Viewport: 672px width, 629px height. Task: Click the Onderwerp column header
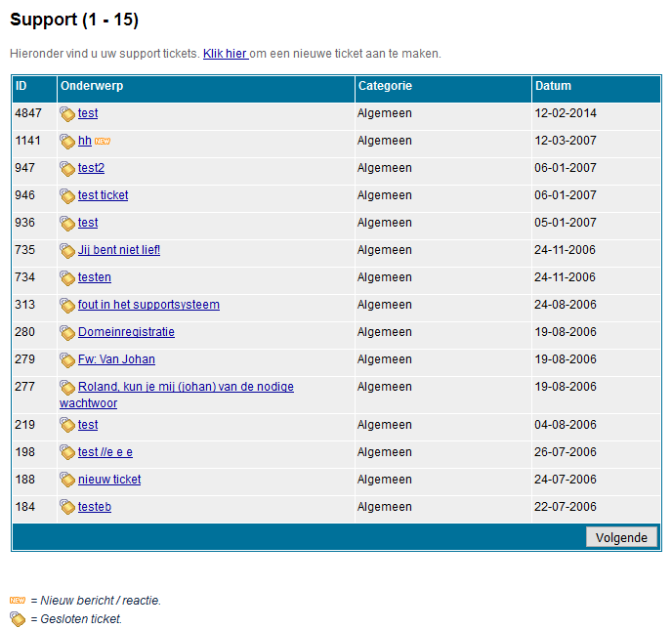(x=92, y=87)
